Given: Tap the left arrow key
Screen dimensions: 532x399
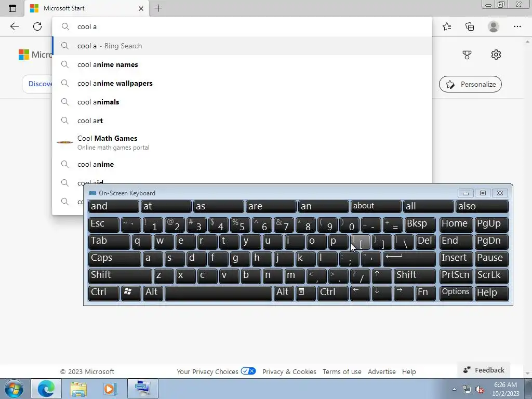Looking at the screenshot, I should (x=360, y=292).
